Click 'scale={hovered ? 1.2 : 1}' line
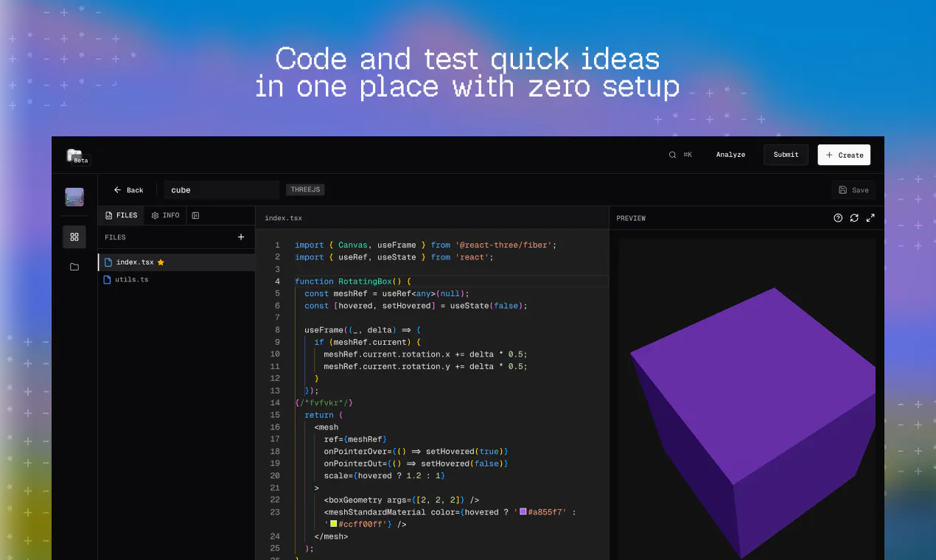The height and width of the screenshot is (560, 936). [385, 476]
